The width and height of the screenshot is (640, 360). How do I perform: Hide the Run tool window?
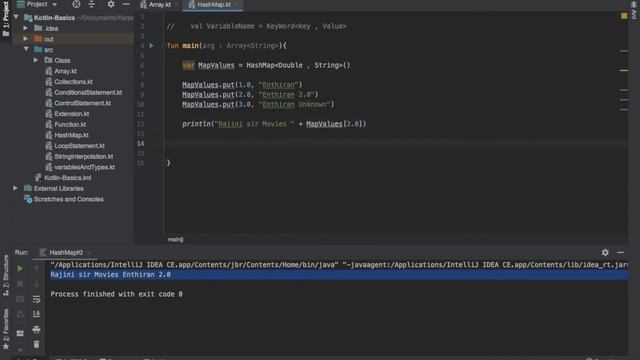(620, 252)
